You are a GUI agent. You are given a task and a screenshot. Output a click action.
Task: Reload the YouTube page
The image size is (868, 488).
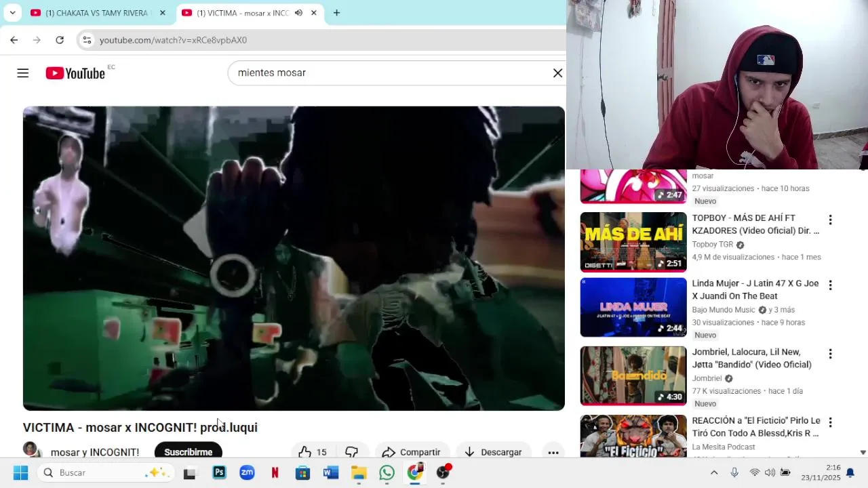click(60, 40)
